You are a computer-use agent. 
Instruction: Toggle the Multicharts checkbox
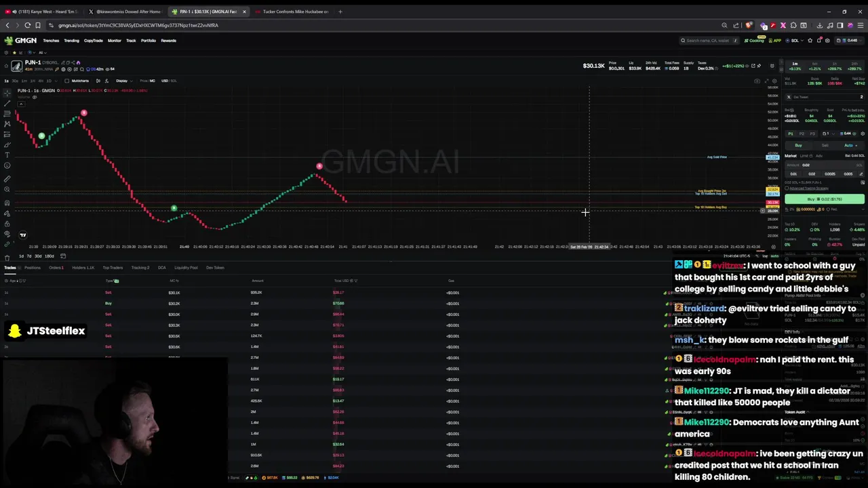(x=66, y=81)
